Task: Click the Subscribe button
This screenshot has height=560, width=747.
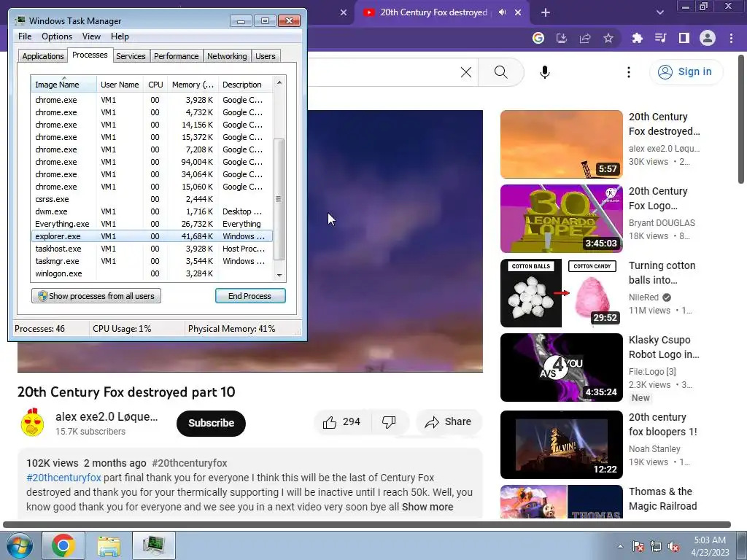Action: coord(211,423)
